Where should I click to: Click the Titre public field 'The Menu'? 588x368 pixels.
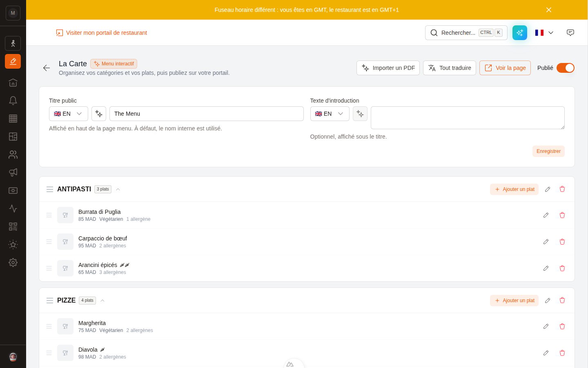pos(207,114)
